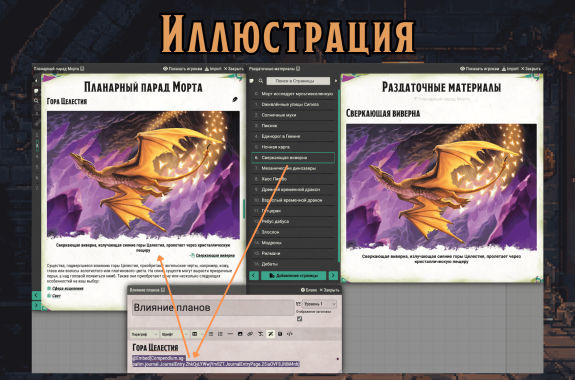Click the save icon in editor toolbar

(x=280, y=334)
